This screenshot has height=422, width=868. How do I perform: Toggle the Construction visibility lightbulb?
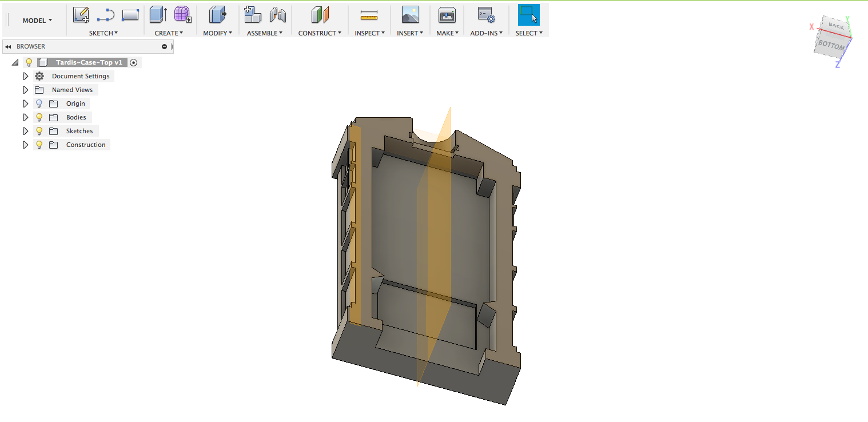click(x=39, y=145)
